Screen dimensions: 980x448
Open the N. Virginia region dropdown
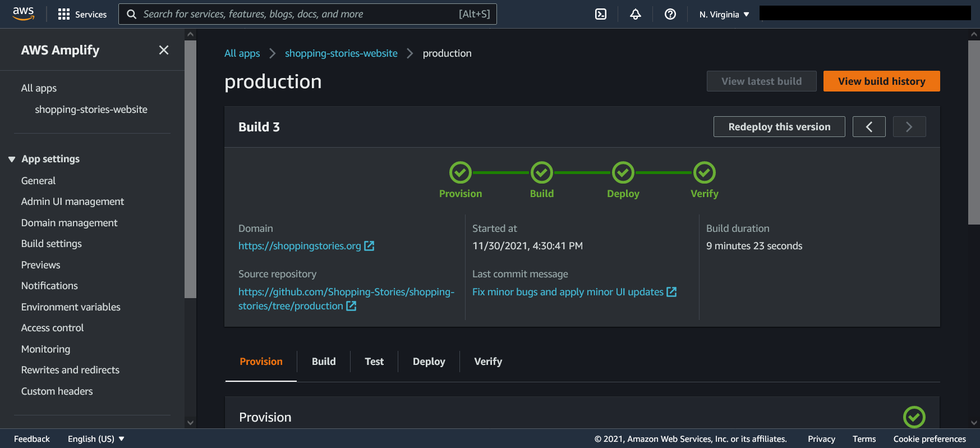point(724,14)
